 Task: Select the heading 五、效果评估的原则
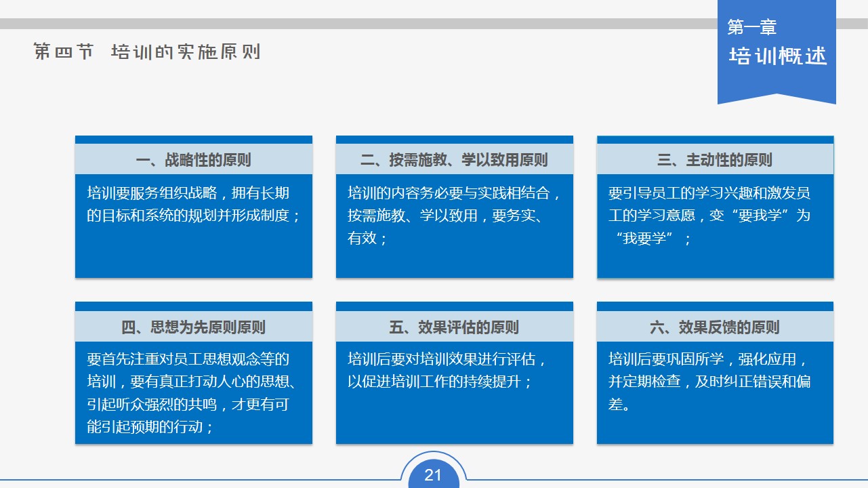click(454, 327)
